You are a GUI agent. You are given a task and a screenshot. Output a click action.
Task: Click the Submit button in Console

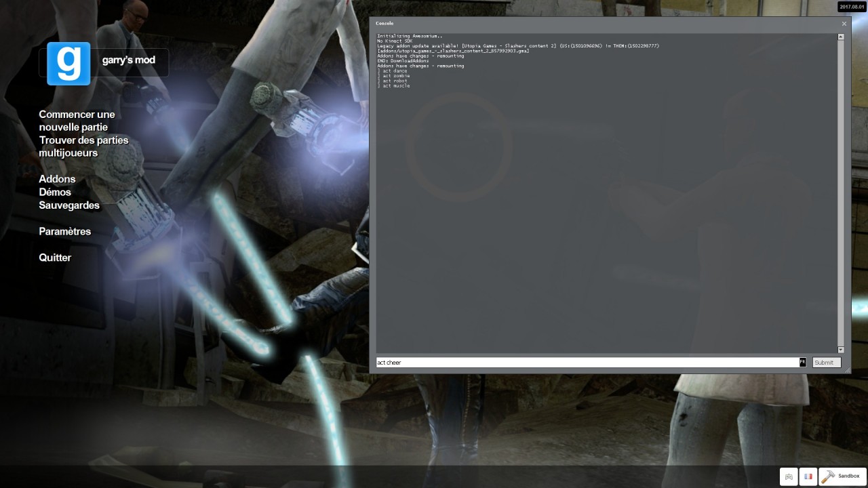pos(827,363)
